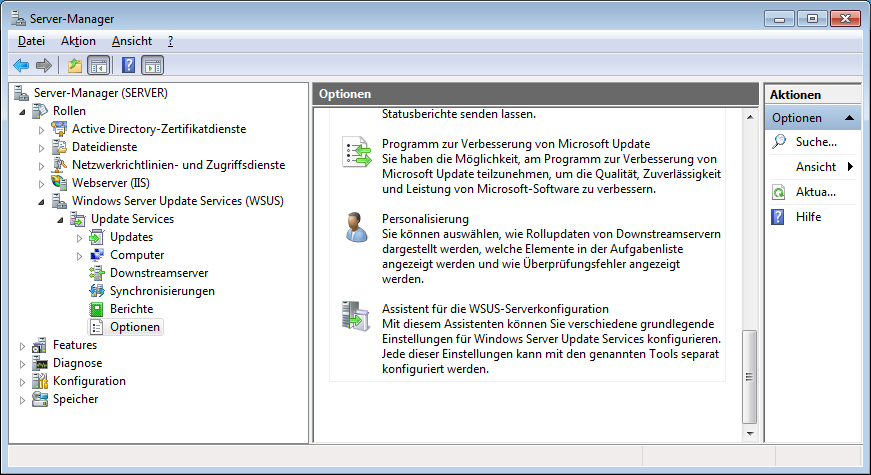Image resolution: width=871 pixels, height=475 pixels.
Task: Click the Active Directory-Zertifikatdienste icon
Action: (59, 129)
